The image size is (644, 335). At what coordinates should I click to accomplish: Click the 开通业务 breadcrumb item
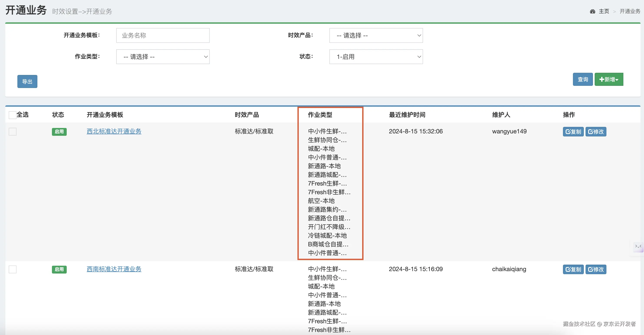[630, 11]
